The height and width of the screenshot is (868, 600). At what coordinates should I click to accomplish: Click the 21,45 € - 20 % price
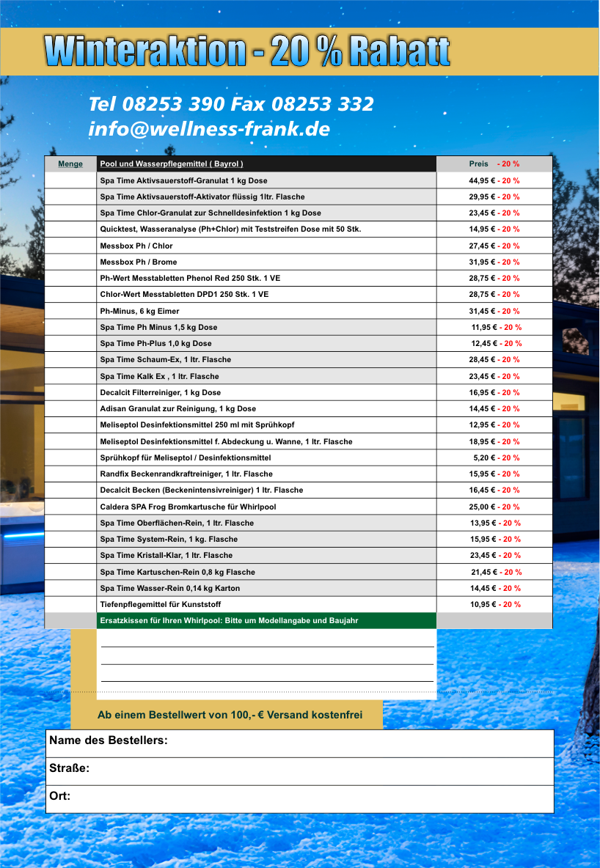tap(497, 573)
